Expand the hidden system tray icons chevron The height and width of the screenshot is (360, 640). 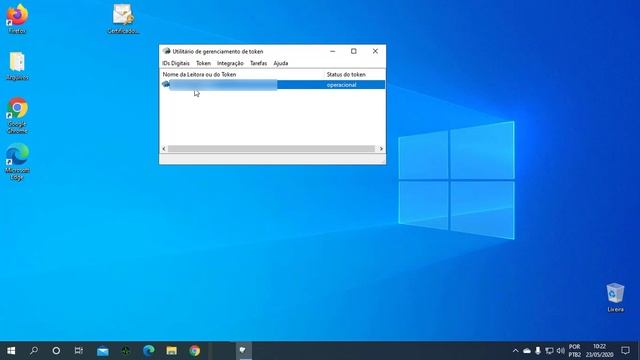[x=516, y=351]
